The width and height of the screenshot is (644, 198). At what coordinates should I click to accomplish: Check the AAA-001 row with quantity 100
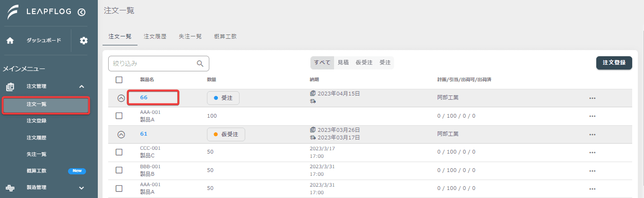pyautogui.click(x=119, y=116)
